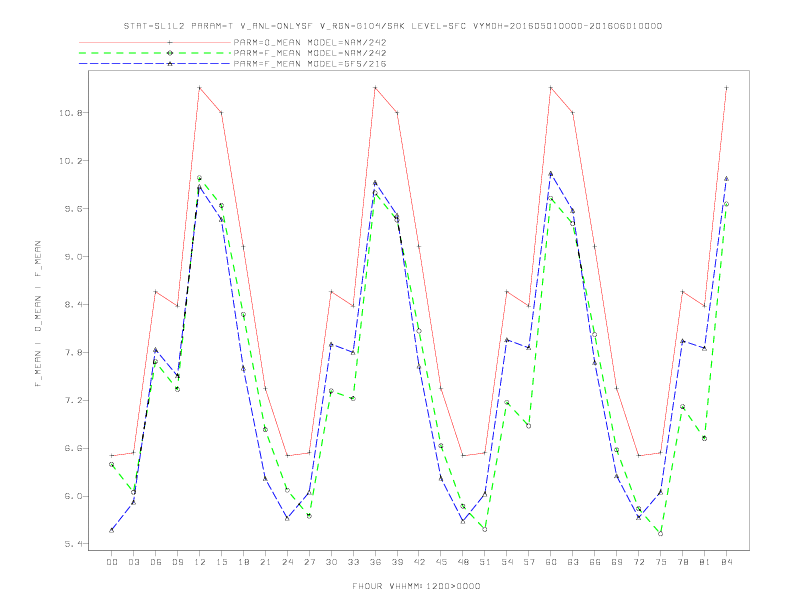Click x-axis tick label 75
792x612 pixels.
click(661, 562)
